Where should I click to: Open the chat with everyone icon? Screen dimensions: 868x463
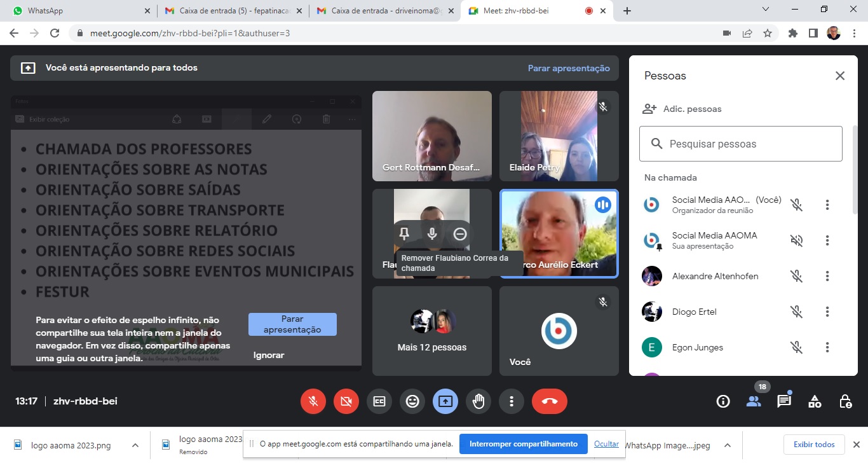[784, 401]
